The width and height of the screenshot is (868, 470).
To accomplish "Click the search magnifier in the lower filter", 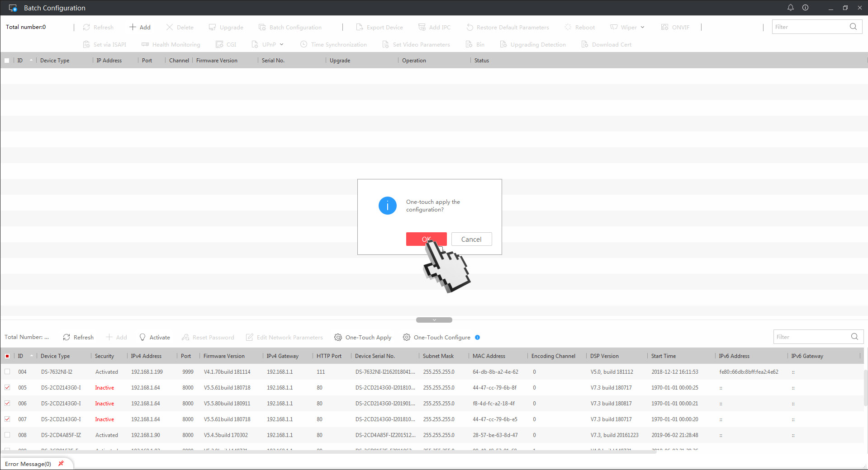I will point(854,337).
